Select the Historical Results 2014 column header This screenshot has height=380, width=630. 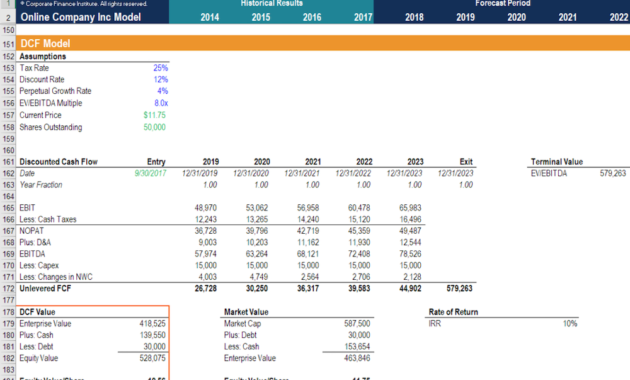coord(210,17)
